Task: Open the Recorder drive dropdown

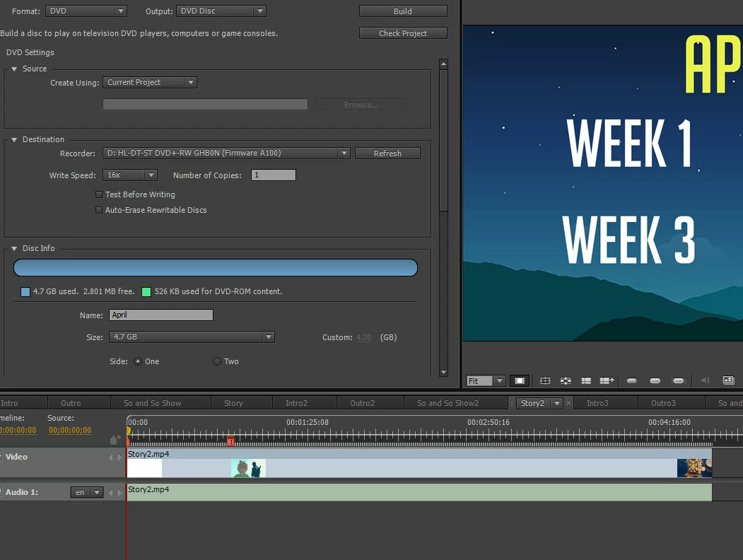Action: pos(226,153)
